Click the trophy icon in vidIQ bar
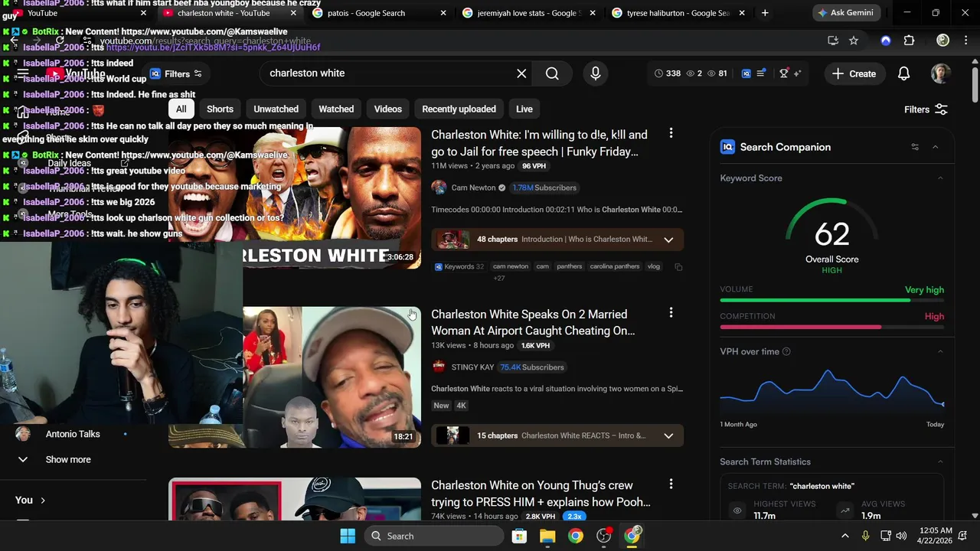 (x=784, y=73)
